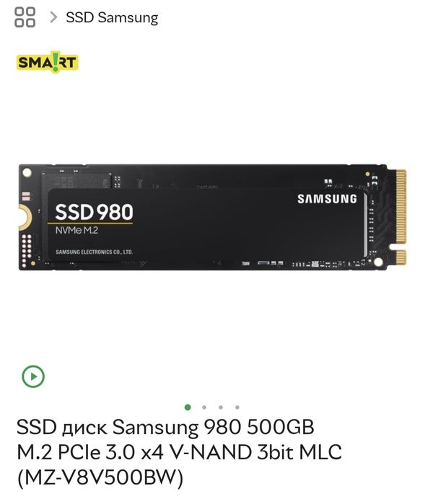
Task: Open the Samsung 980 SSD product photo
Action: click(212, 217)
